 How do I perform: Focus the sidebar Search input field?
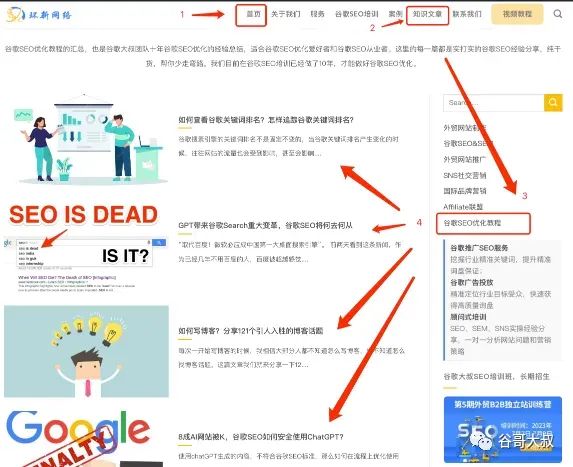(x=494, y=103)
